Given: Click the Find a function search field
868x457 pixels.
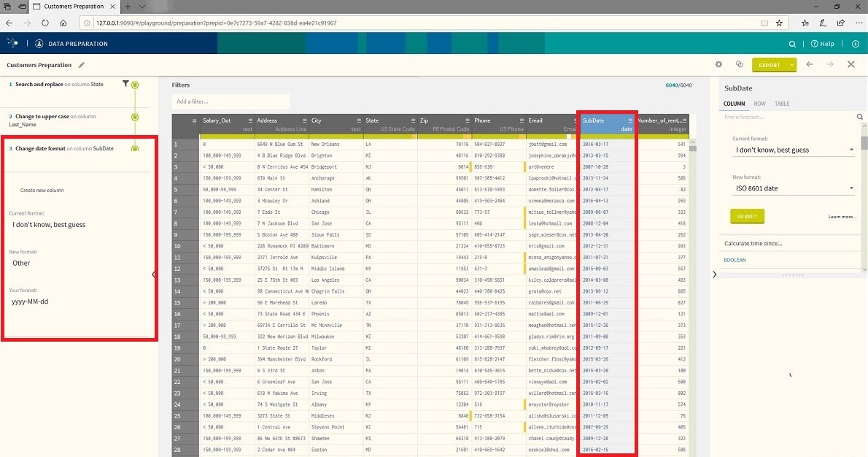Looking at the screenshot, I should [788, 117].
